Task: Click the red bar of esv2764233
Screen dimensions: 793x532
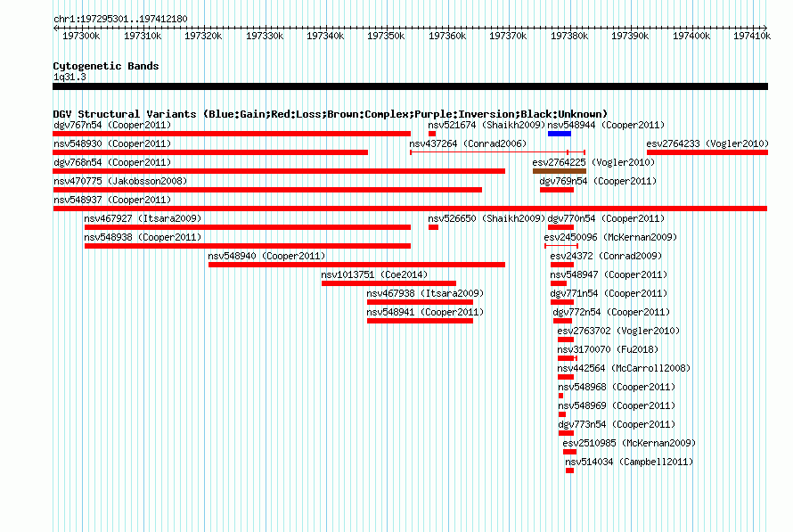Action: pyautogui.click(x=707, y=152)
